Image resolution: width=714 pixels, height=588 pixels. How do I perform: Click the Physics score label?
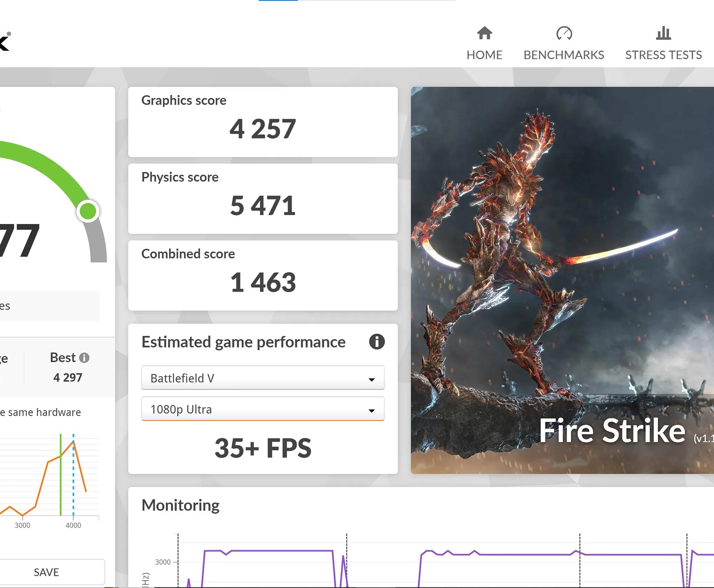(180, 177)
